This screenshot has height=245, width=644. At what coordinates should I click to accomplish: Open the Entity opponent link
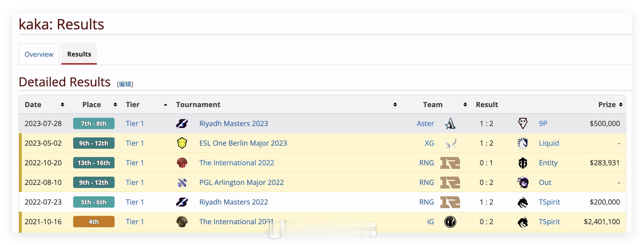548,163
